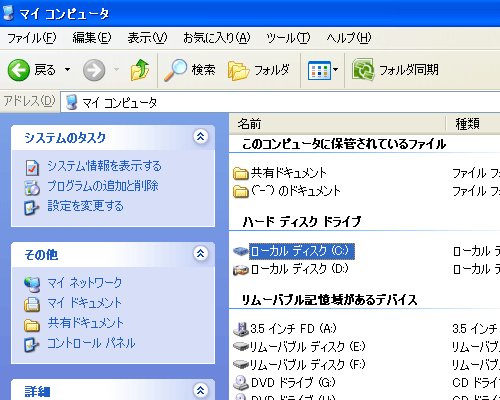Viewport: 500px width, 400px height.
Task: Open the ツール(T) menu
Action: 288,38
